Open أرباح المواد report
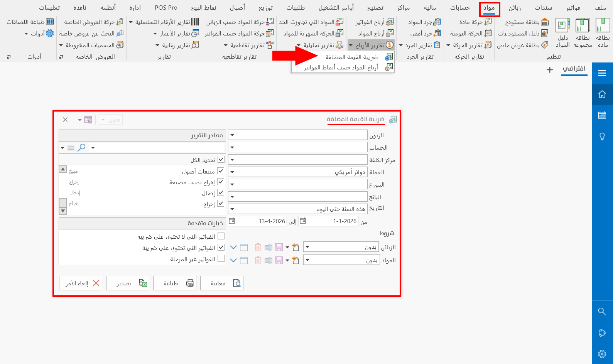The image size is (613, 364). (x=376, y=34)
